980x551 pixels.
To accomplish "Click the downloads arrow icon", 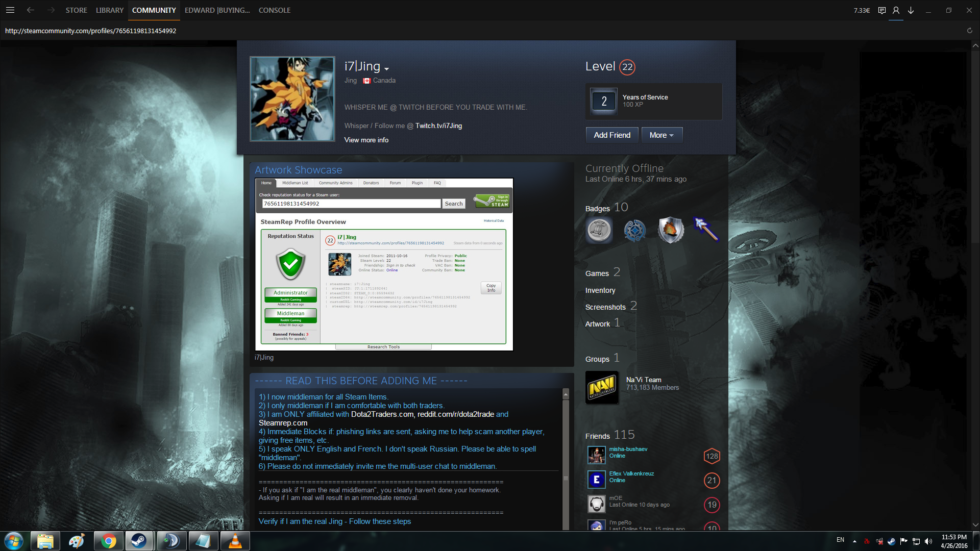I will click(911, 10).
